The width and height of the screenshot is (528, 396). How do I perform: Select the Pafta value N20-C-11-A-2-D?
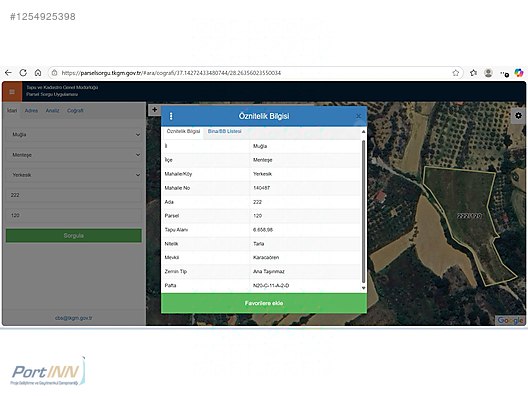pos(271,286)
